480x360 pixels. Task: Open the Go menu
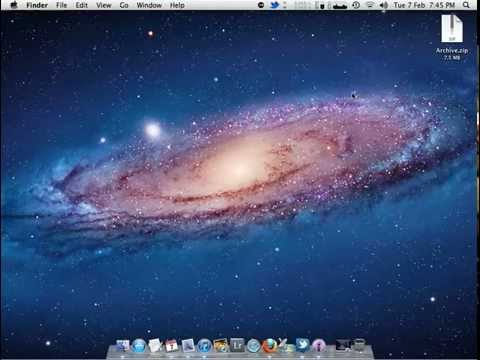click(124, 5)
